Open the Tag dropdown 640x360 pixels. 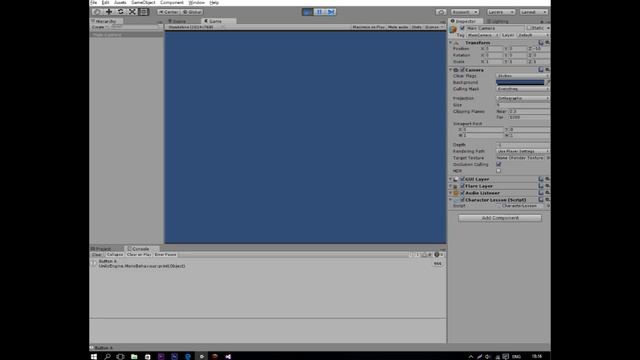coord(483,35)
